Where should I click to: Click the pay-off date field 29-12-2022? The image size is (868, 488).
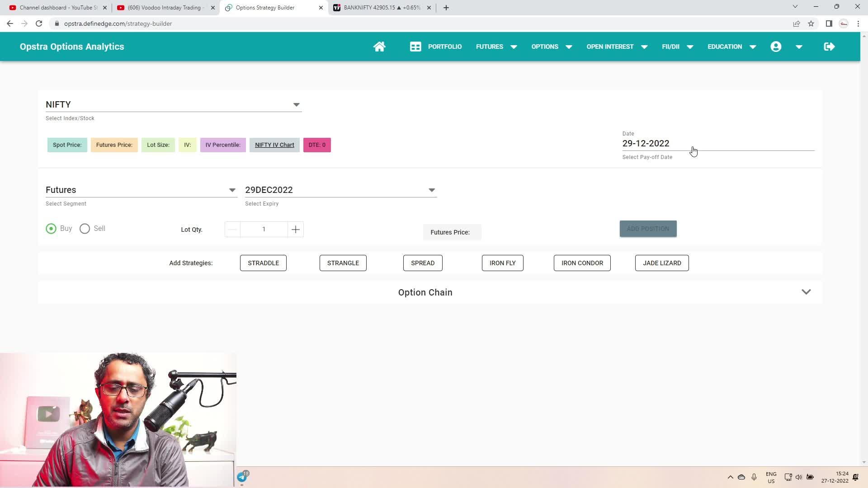click(718, 144)
